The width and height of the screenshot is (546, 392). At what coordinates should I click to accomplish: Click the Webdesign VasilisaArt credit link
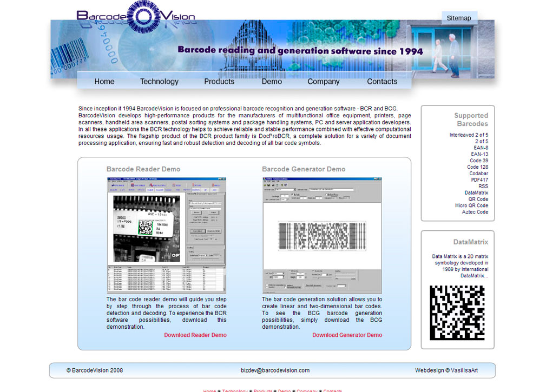coord(446,370)
